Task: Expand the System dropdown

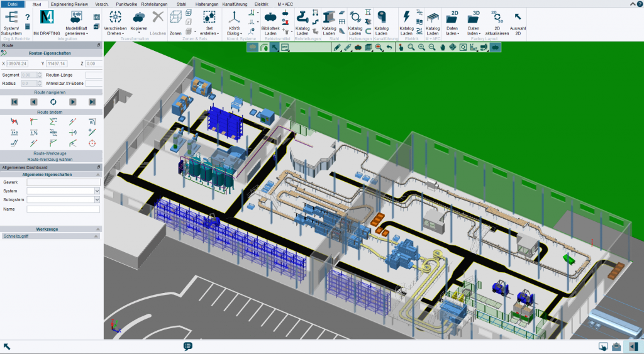Action: click(x=97, y=191)
